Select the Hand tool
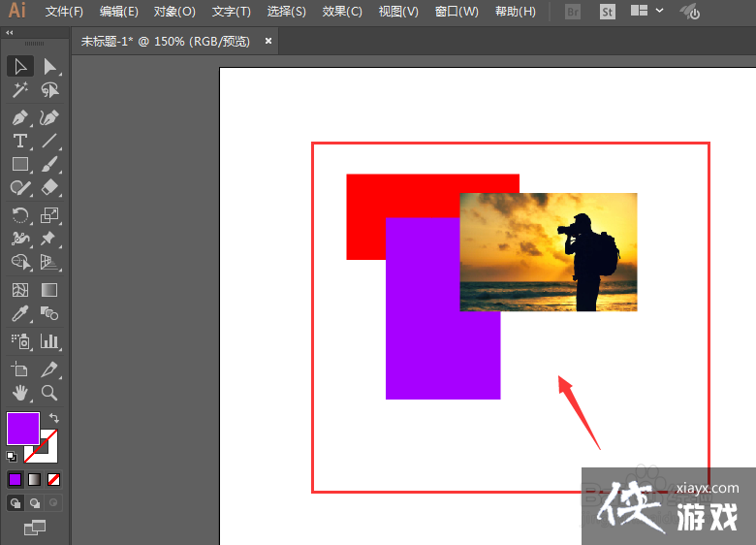 [x=20, y=393]
